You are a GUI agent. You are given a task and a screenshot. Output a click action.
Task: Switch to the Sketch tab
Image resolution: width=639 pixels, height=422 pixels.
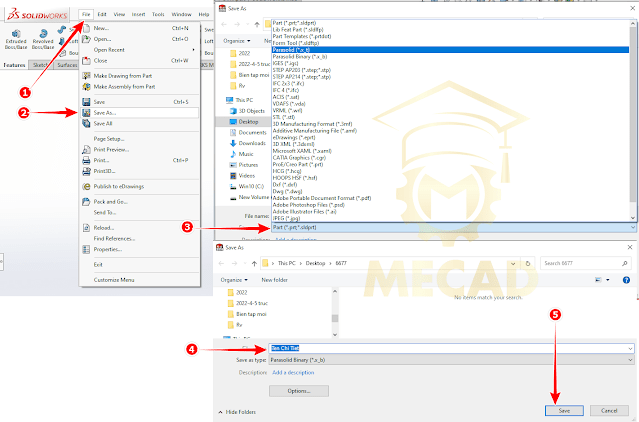(40, 65)
